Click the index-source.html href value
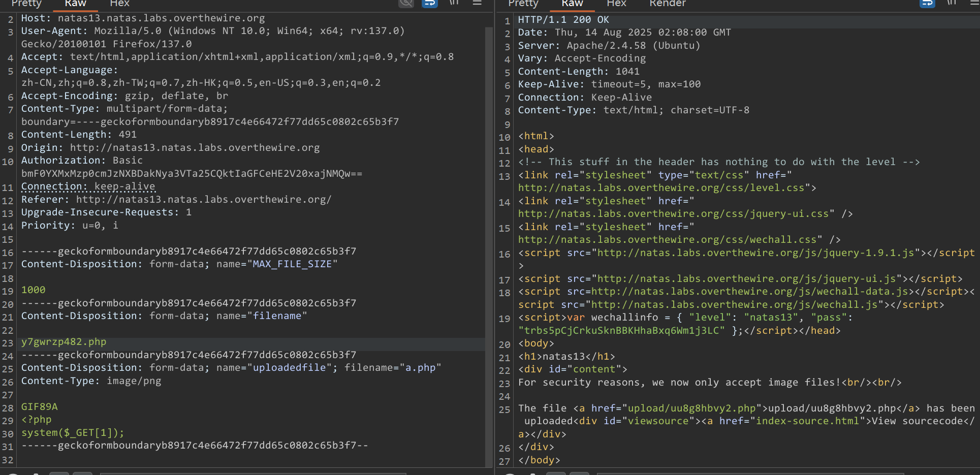The image size is (980, 475). point(807,421)
